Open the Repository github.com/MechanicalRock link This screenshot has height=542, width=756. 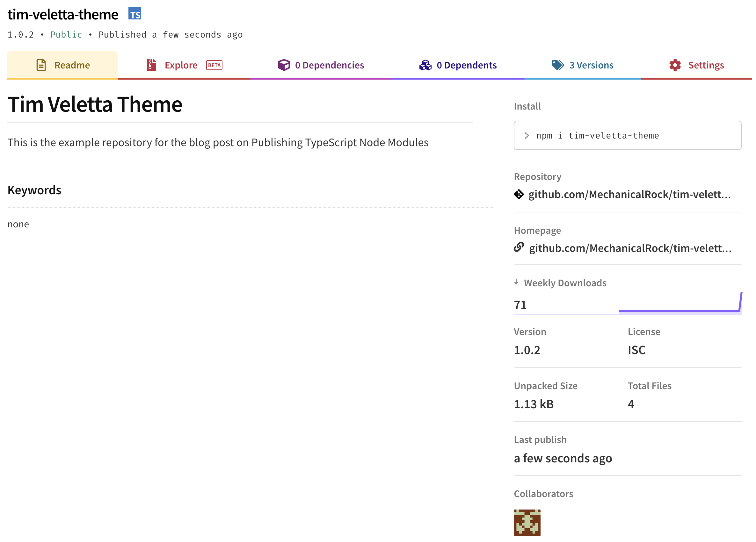630,194
